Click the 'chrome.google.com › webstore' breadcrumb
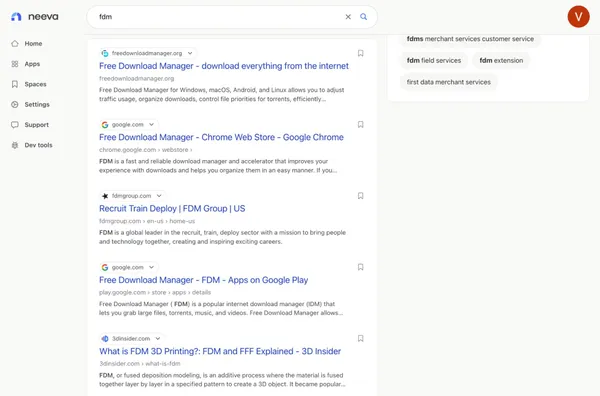 (x=145, y=150)
